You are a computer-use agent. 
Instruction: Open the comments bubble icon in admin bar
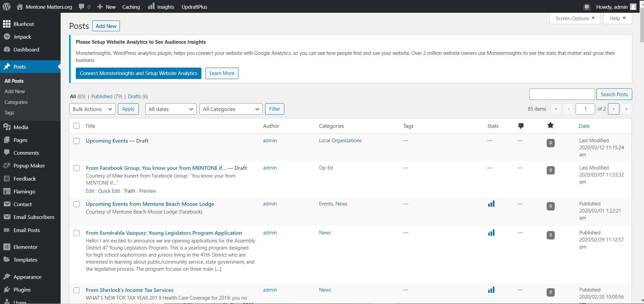(82, 7)
